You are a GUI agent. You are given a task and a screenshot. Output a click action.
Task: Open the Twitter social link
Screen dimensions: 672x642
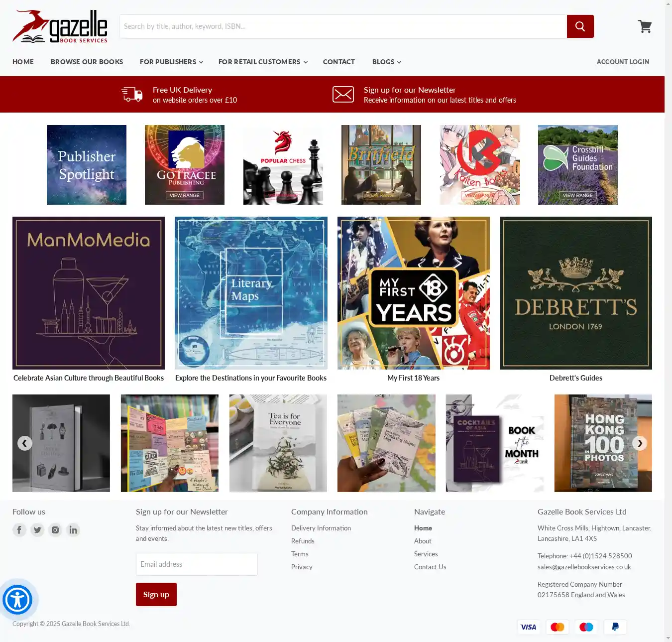coord(37,530)
